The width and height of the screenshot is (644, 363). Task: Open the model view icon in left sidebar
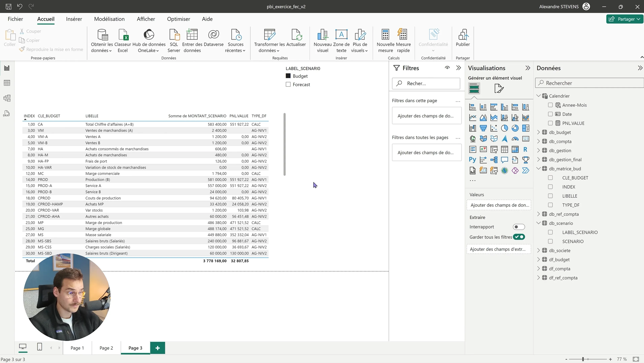coord(7,98)
